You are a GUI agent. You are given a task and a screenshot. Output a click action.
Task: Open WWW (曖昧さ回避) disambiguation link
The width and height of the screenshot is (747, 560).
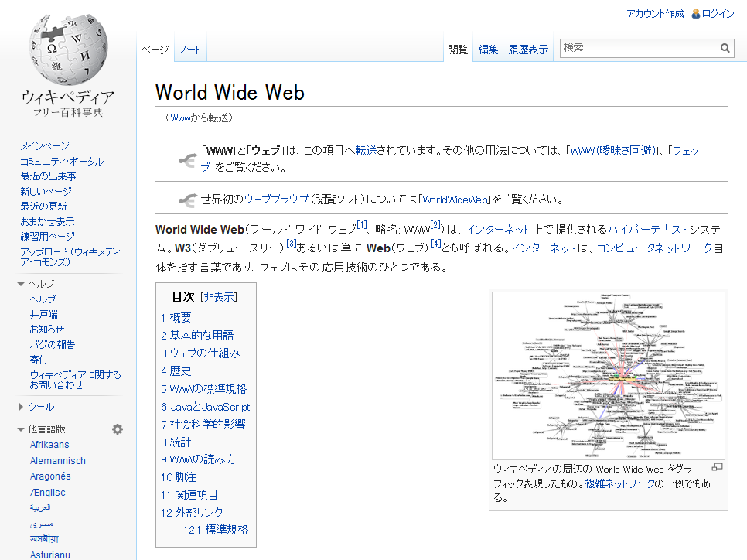(x=612, y=151)
